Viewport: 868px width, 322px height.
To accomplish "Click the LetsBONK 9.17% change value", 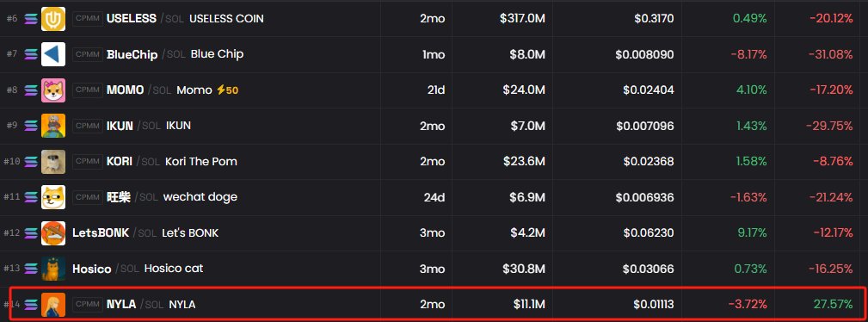I will [753, 232].
